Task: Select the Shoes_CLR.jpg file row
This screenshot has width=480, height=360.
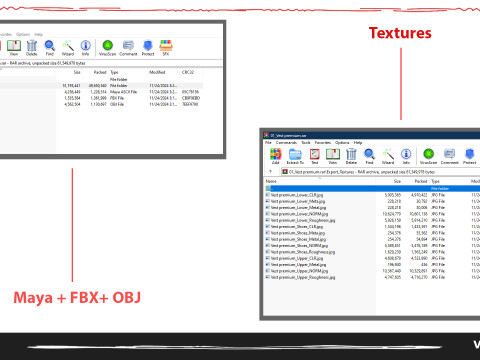Action: (372, 227)
